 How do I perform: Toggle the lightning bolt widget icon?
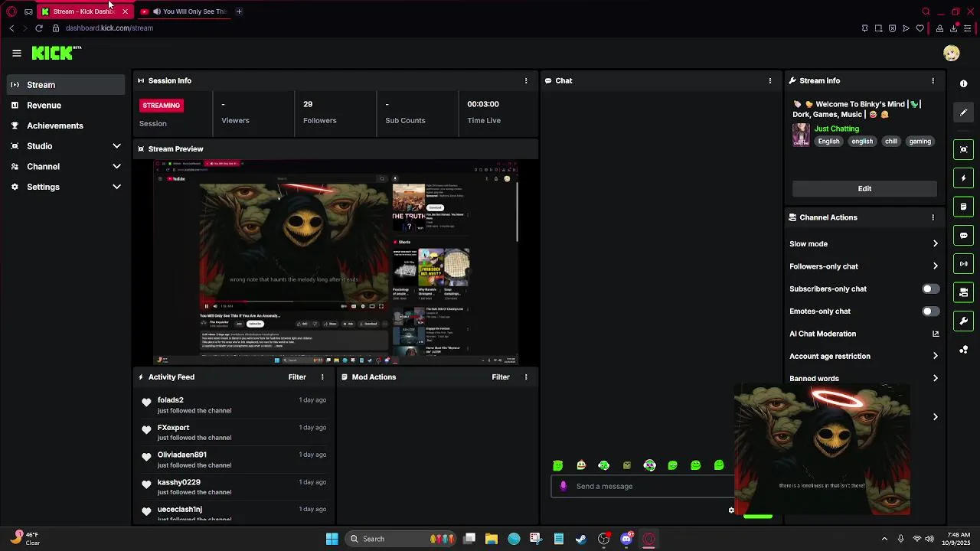[964, 178]
